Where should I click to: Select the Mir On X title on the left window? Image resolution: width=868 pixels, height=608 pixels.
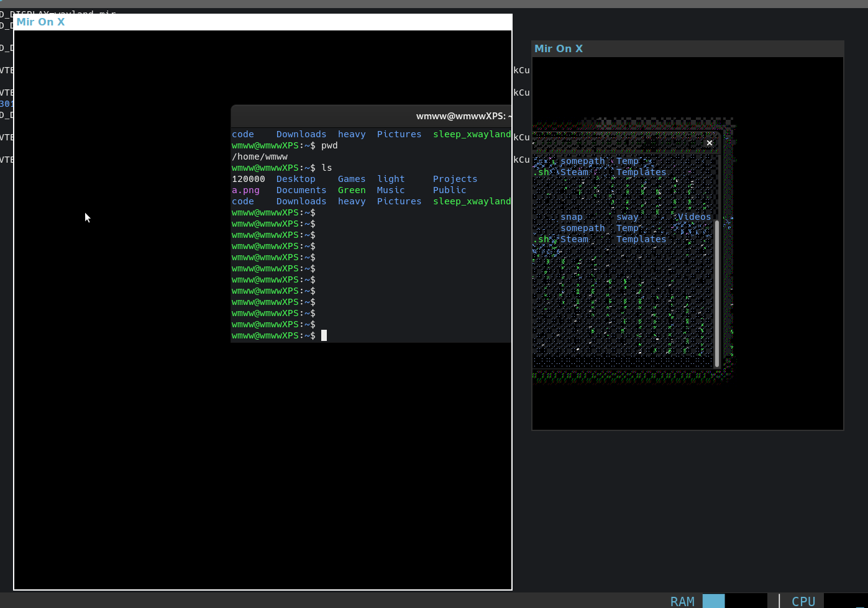(x=40, y=21)
